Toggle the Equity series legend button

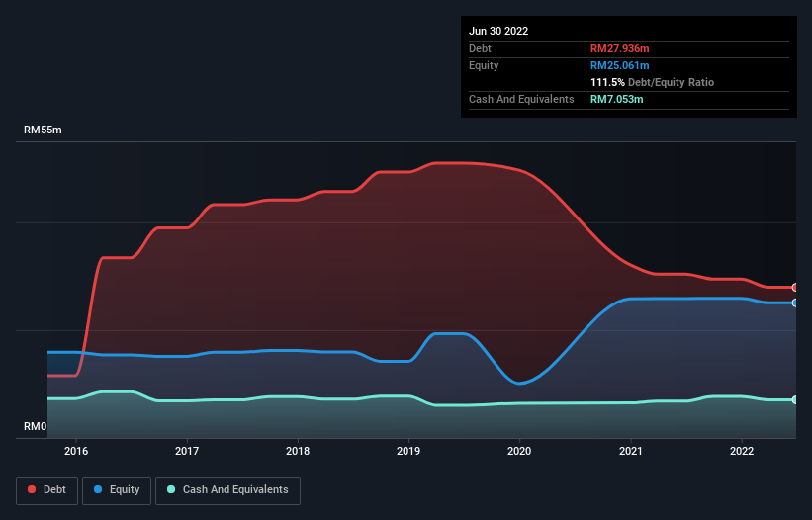click(117, 490)
